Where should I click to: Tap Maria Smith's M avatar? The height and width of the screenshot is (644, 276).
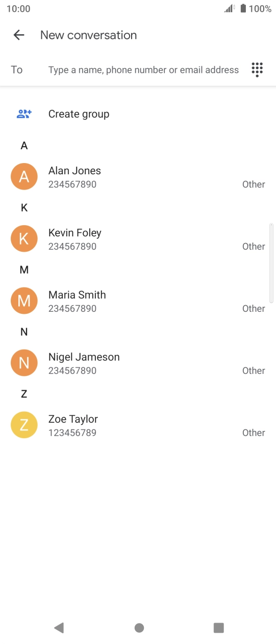point(24,301)
